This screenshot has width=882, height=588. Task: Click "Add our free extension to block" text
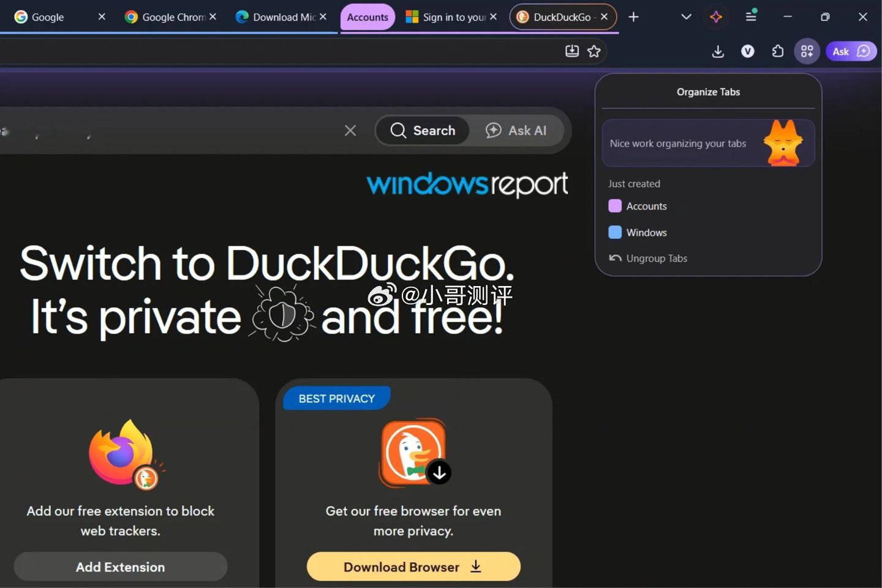(121, 511)
